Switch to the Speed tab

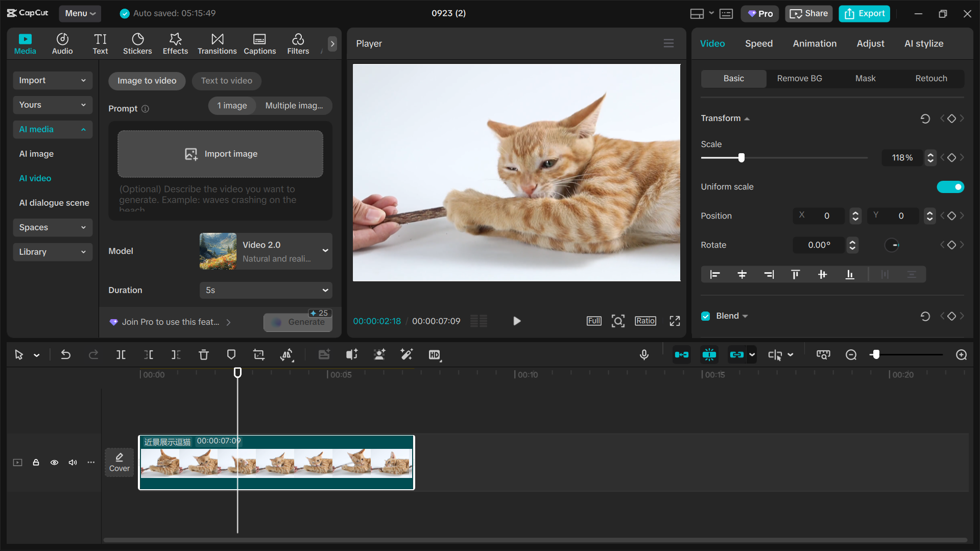click(x=758, y=43)
